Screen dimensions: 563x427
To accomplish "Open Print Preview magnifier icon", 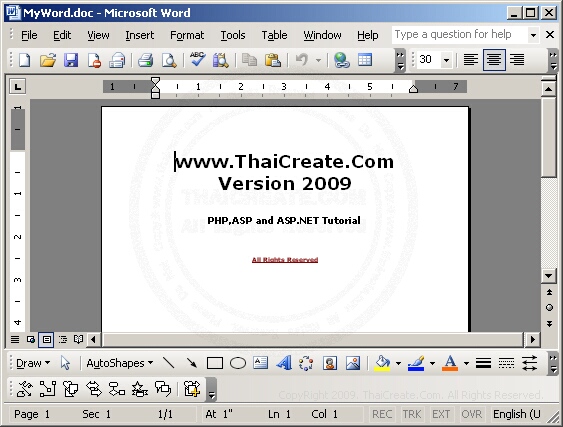I will point(169,60).
